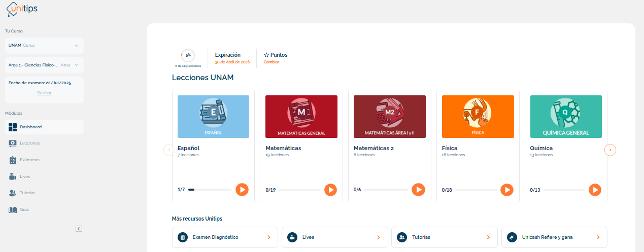Collapse the sidebar with the arrow icon
Screen dimensions: 644x252
(79, 229)
